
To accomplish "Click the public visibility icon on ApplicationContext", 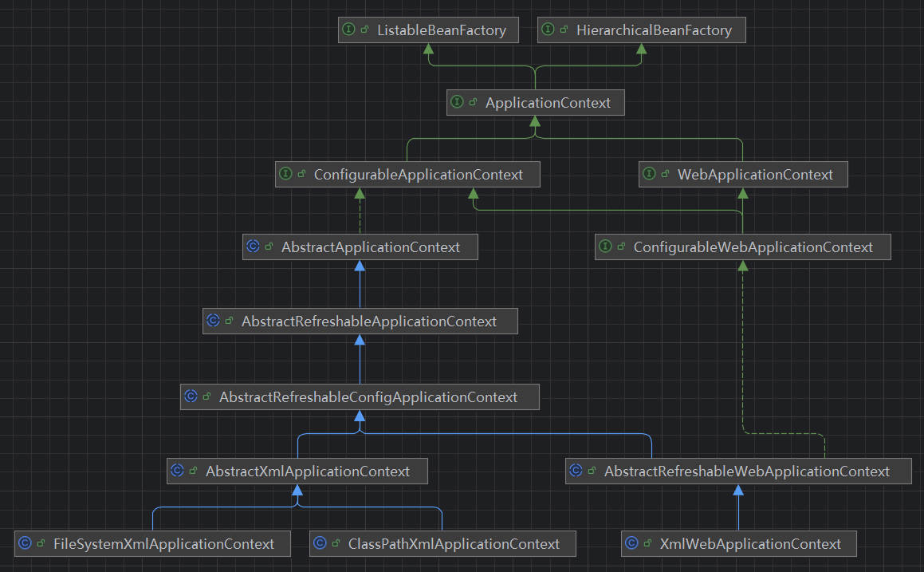I will (x=473, y=103).
